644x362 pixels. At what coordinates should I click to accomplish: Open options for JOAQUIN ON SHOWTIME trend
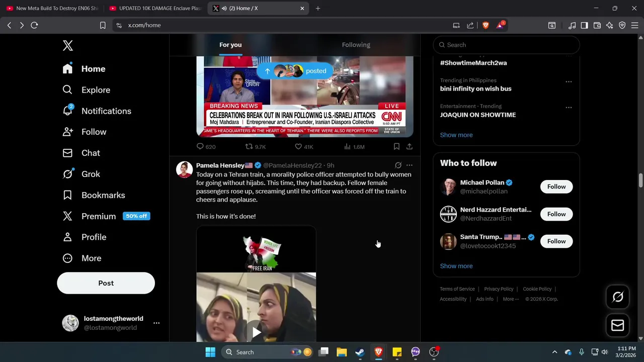[x=569, y=108]
